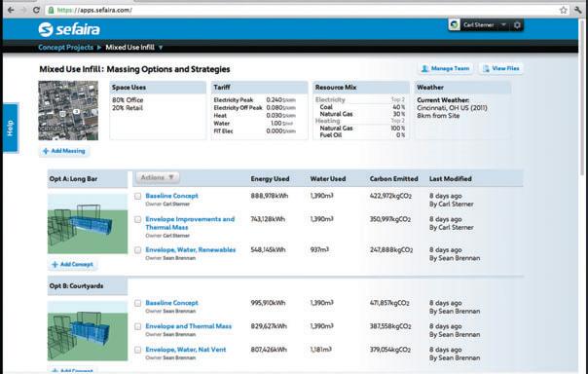The image size is (588, 374).
Task: Open Baseline Concept owned by Carl Sterner
Action: (x=171, y=196)
